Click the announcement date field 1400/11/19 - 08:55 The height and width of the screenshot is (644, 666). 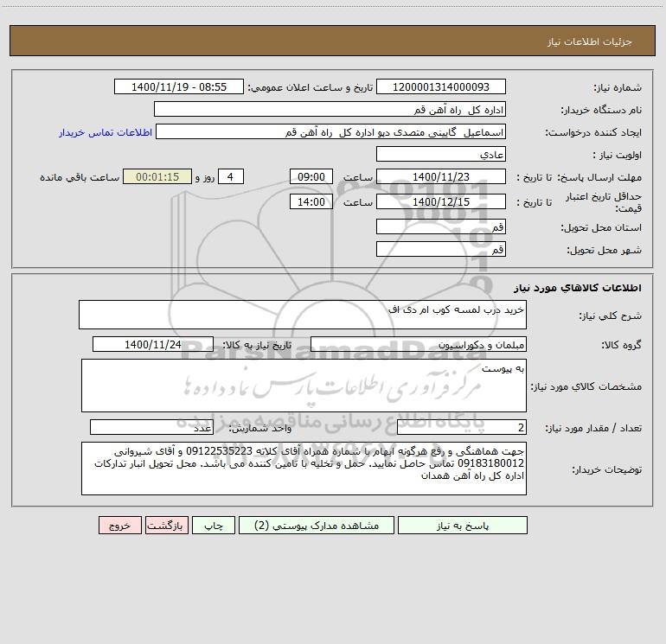[179, 86]
